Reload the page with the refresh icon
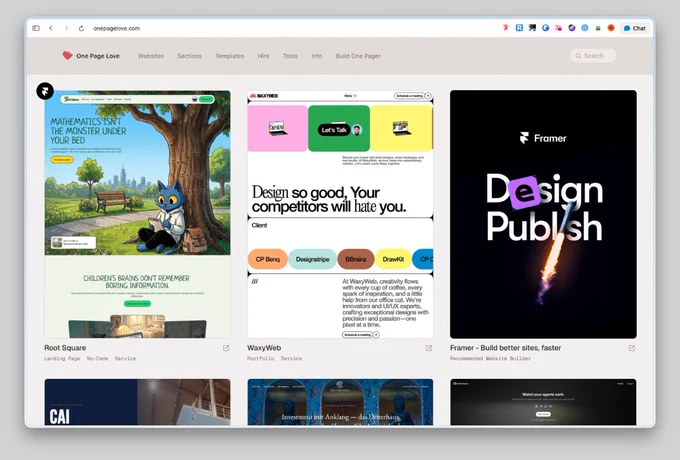This screenshot has height=460, width=680. [81, 28]
